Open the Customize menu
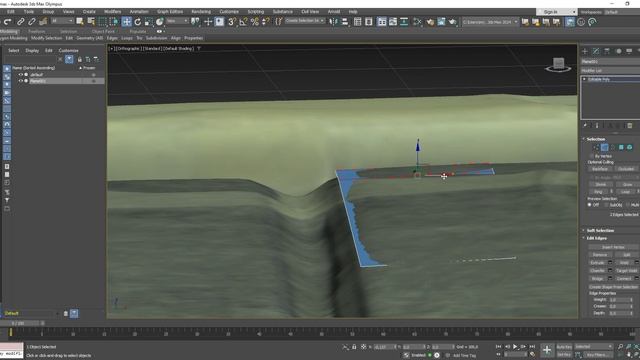Image resolution: width=640 pixels, height=360 pixels. click(x=229, y=12)
